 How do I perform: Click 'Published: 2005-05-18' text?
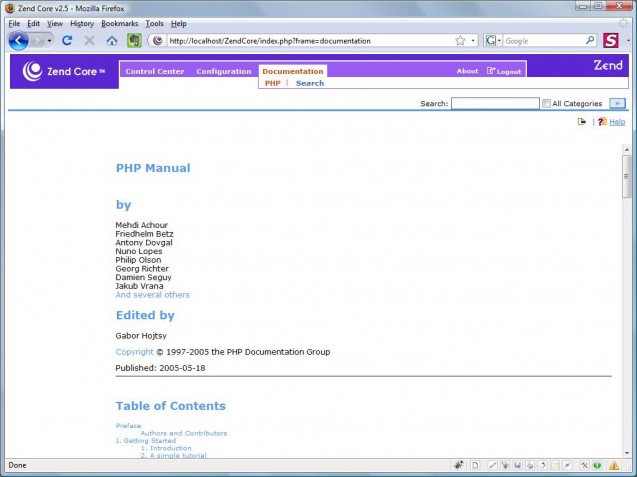(160, 368)
